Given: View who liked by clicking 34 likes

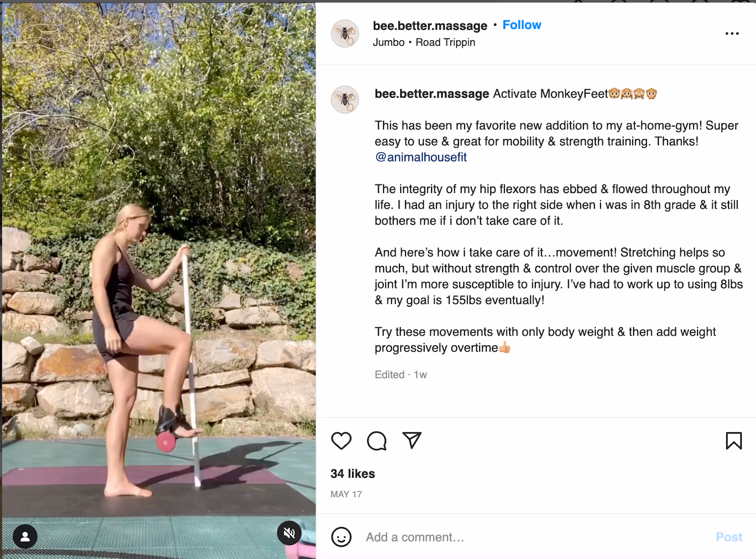Looking at the screenshot, I should point(352,474).
